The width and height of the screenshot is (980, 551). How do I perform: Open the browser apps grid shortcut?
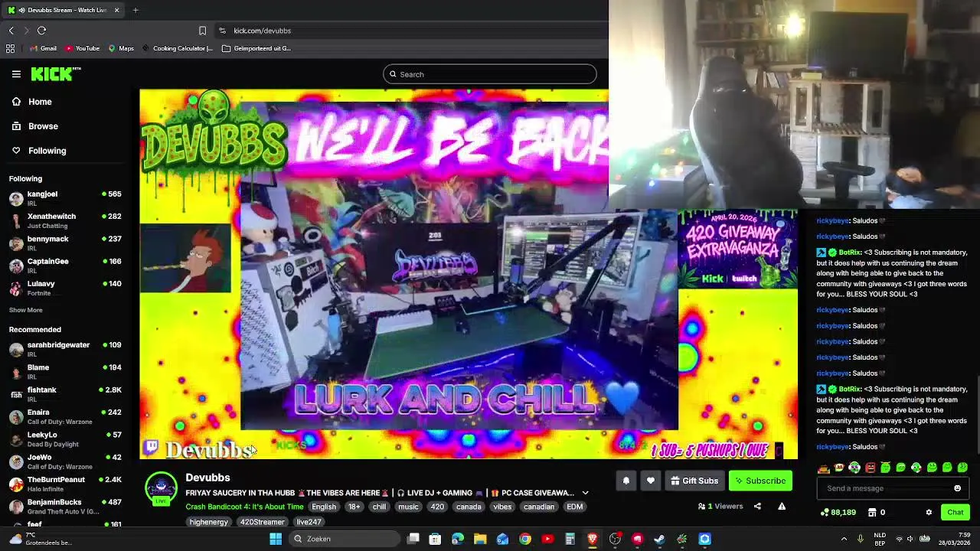pyautogui.click(x=10, y=48)
